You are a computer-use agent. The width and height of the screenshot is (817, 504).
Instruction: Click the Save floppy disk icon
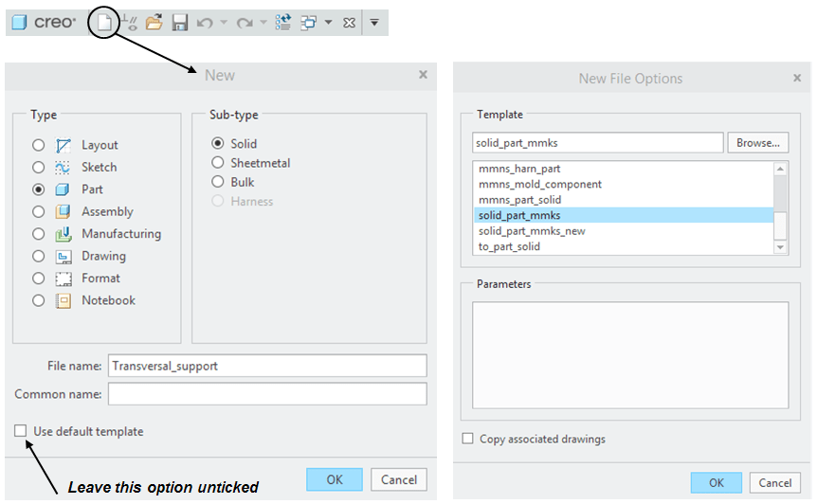[x=179, y=22]
